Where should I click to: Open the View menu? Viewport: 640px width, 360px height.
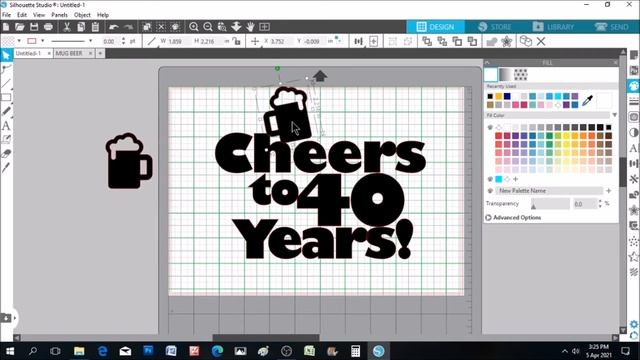[x=39, y=15]
